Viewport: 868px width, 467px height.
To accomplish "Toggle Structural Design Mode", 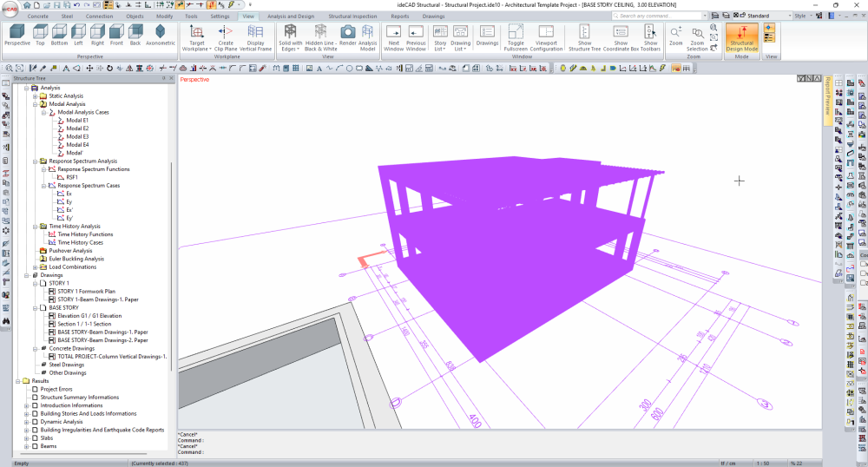I will [x=741, y=35].
